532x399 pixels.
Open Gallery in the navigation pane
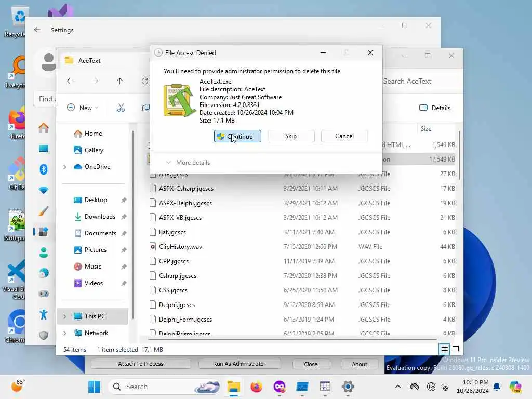click(88, 150)
